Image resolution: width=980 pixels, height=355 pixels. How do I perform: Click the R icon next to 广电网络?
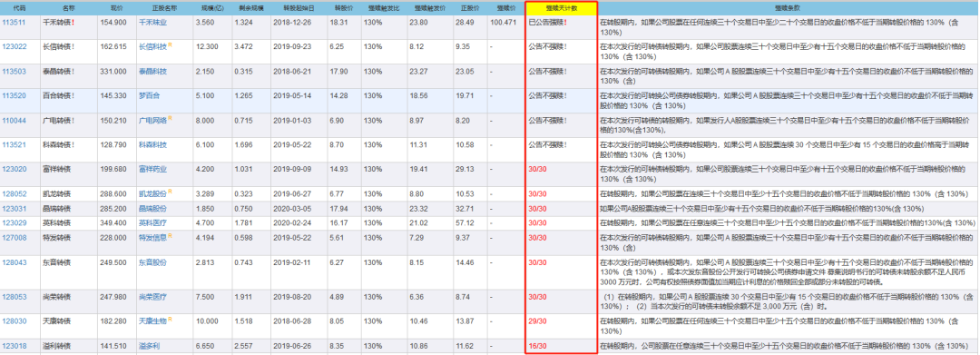coord(170,118)
